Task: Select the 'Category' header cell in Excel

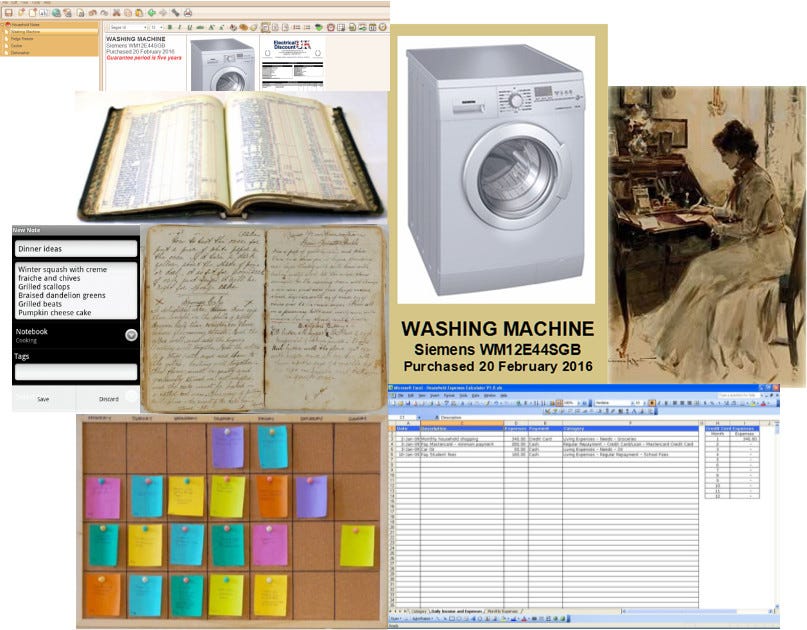Action: [x=630, y=429]
